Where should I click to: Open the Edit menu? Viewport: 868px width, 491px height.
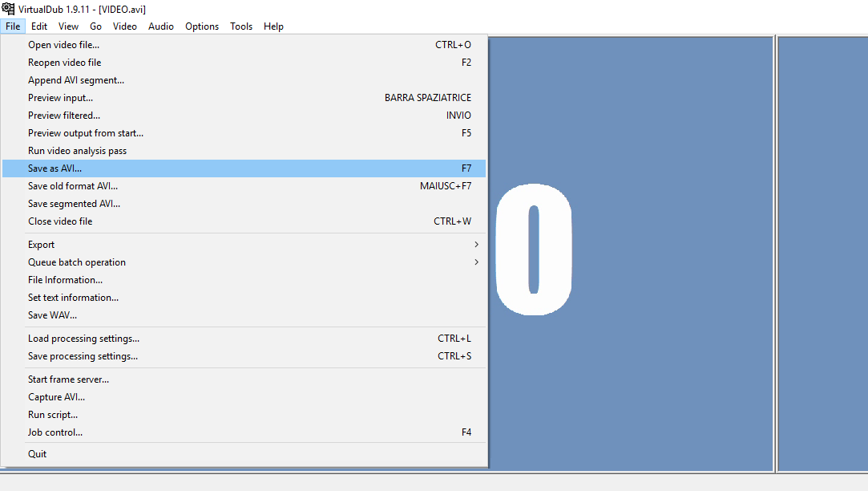point(39,26)
